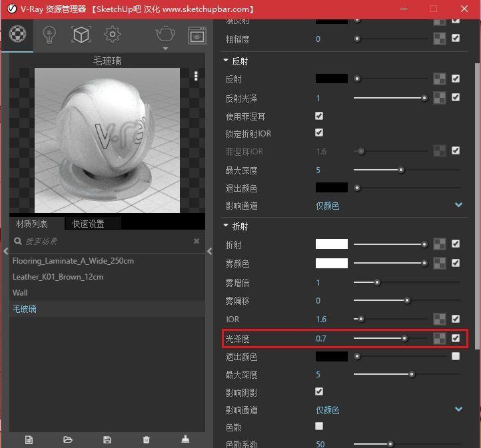Viewport: 481px width, 448px height.
Task: Open the geometry cube icon tab
Action: (81, 35)
